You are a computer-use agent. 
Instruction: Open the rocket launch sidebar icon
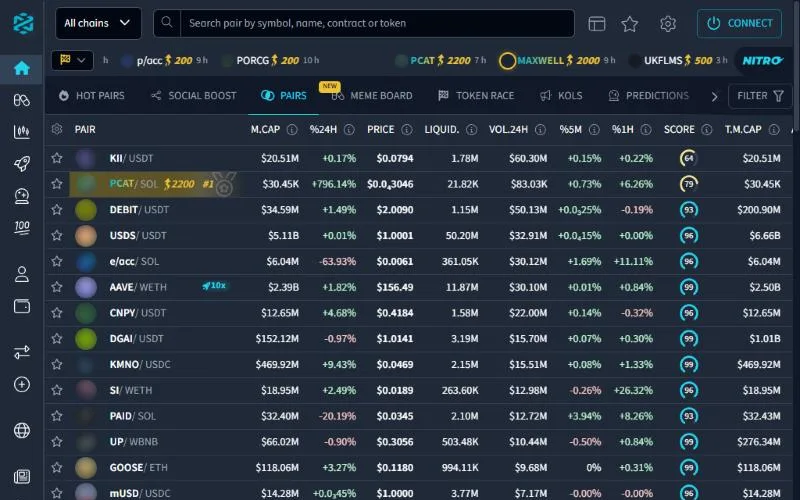click(x=21, y=164)
